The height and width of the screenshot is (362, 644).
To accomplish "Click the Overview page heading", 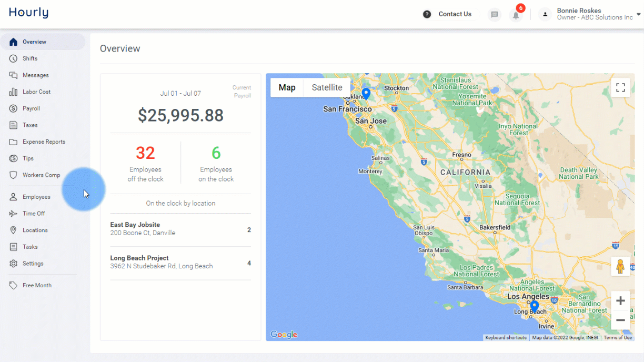I will pyautogui.click(x=120, y=48).
